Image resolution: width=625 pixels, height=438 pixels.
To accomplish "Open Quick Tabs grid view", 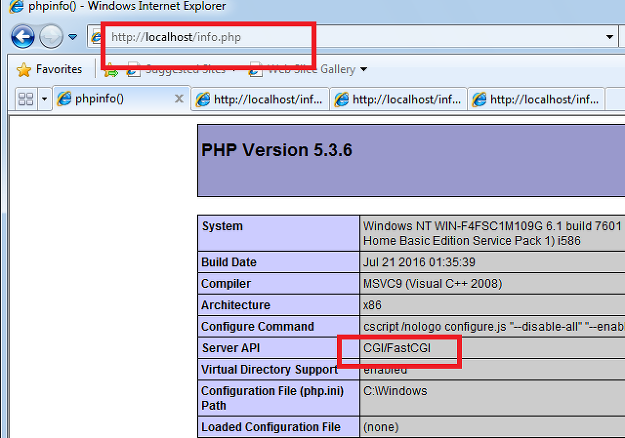I will (x=26, y=98).
